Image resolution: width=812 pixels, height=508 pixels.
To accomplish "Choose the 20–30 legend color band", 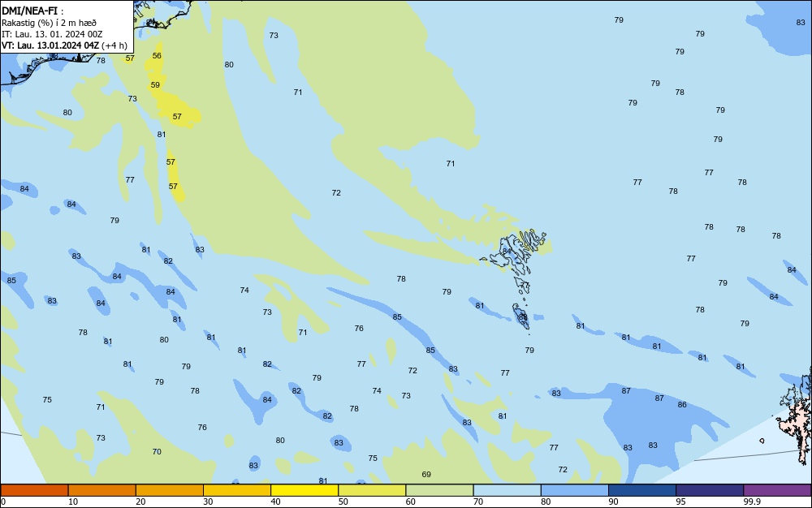I will (x=170, y=490).
